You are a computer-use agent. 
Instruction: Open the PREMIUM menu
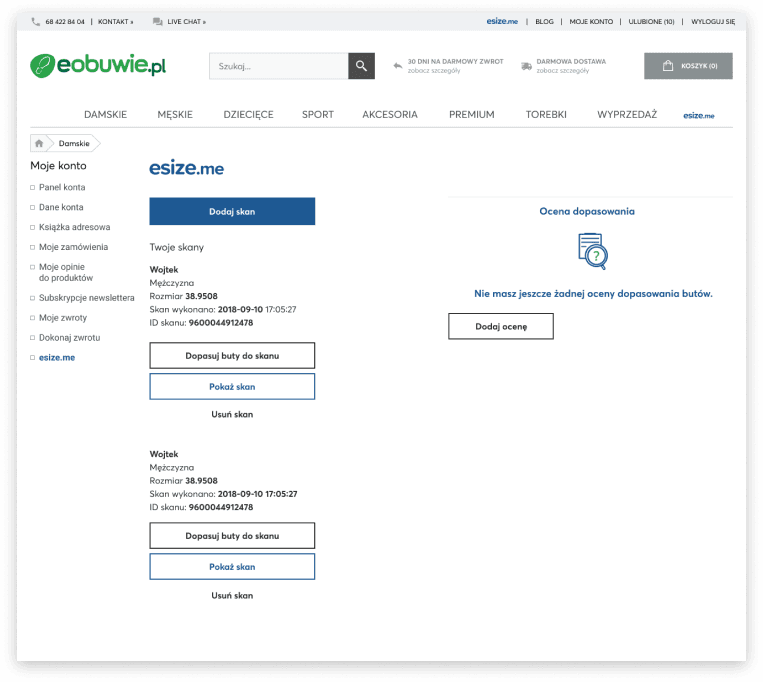tap(472, 114)
